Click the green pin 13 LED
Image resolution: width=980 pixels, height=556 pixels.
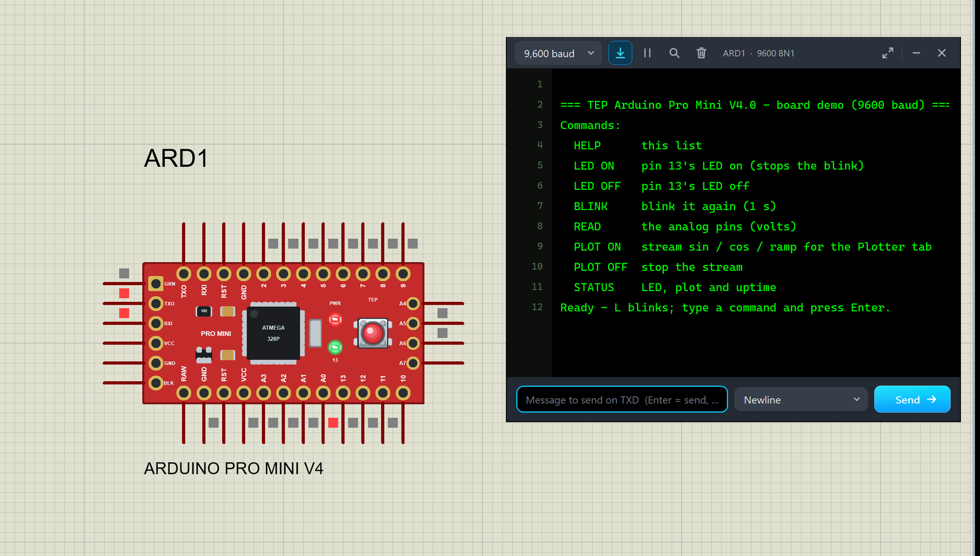click(x=335, y=347)
